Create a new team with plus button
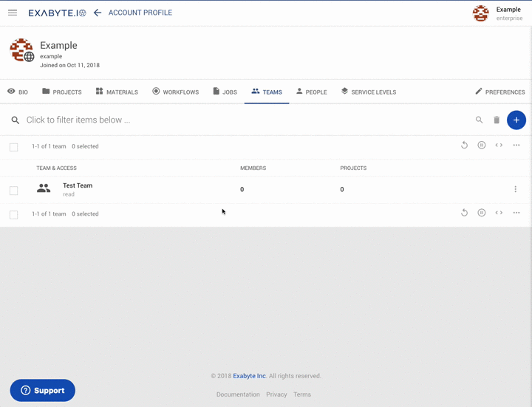532x407 pixels. point(516,120)
